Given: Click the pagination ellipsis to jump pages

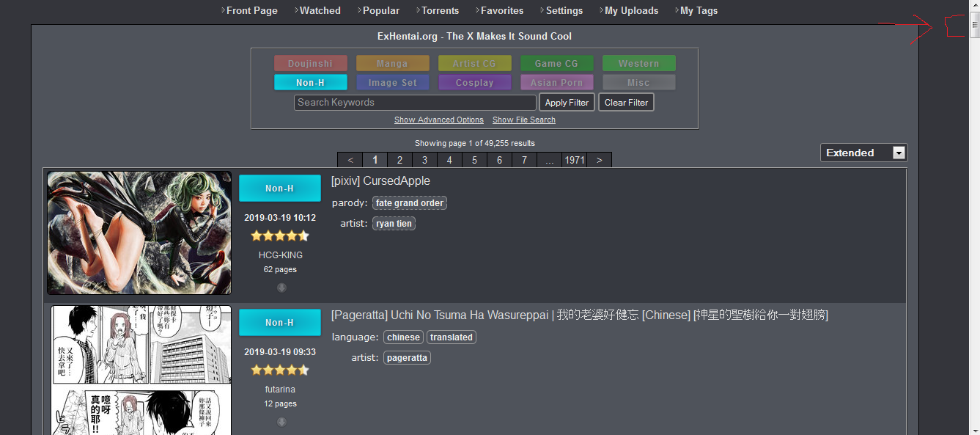Looking at the screenshot, I should coord(550,160).
